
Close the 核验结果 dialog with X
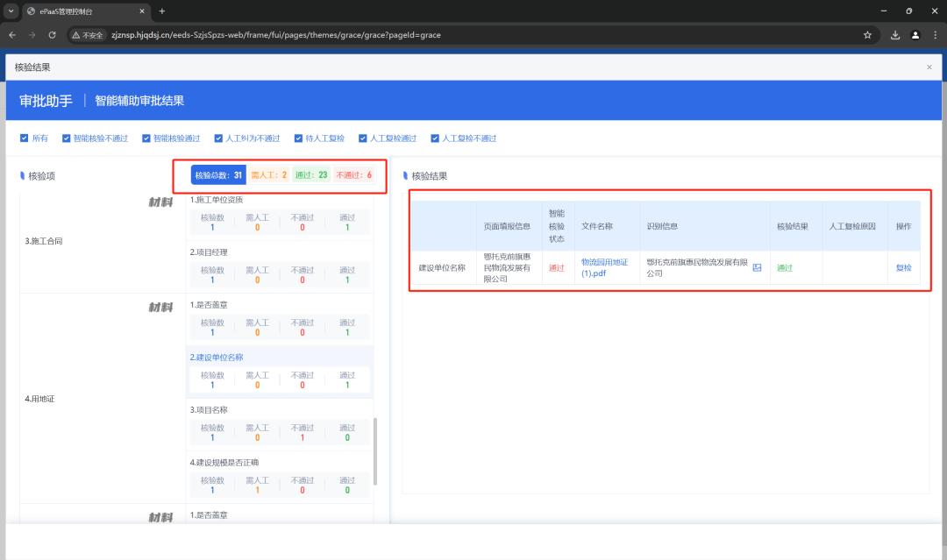coord(929,67)
